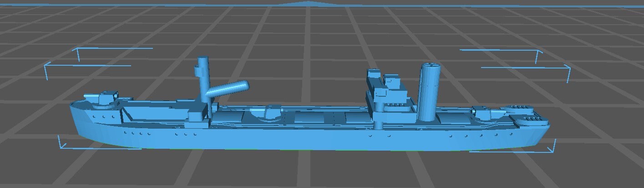Click the blue triangle marker on the horizon
Image resolution: width=644 pixels, height=188 pixels.
[x=309, y=3]
